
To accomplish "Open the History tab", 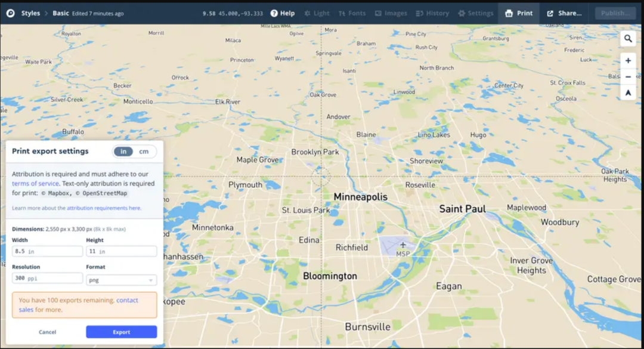I will (x=432, y=13).
